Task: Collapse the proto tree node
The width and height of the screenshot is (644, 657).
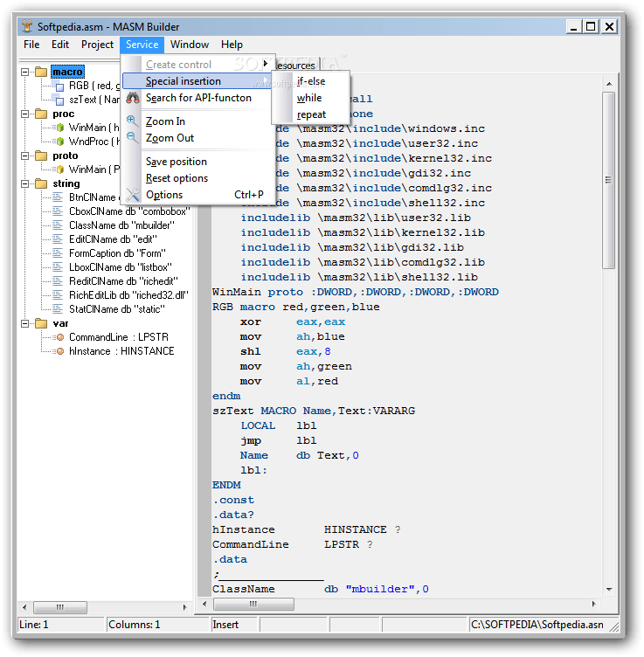Action: click(25, 156)
